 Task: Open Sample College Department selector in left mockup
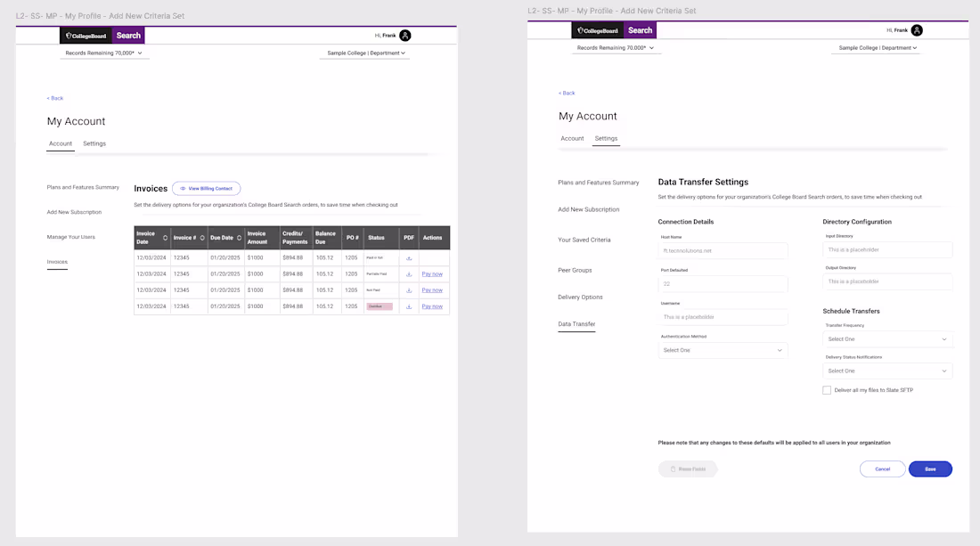click(366, 53)
